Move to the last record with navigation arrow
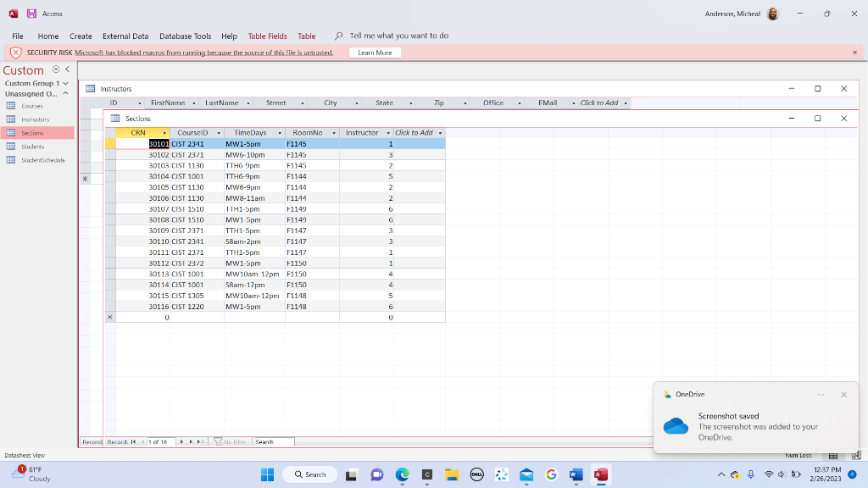This screenshot has height=488, width=868. pyautogui.click(x=193, y=441)
